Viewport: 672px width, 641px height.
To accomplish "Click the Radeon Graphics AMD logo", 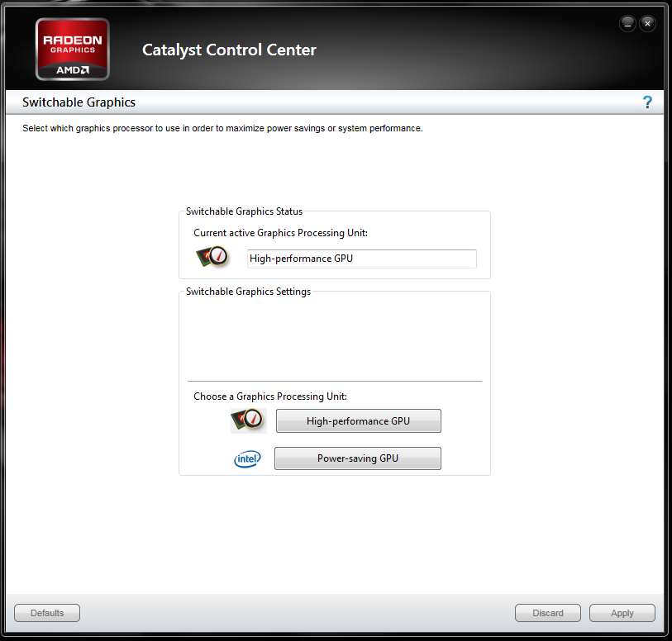I will 73,50.
